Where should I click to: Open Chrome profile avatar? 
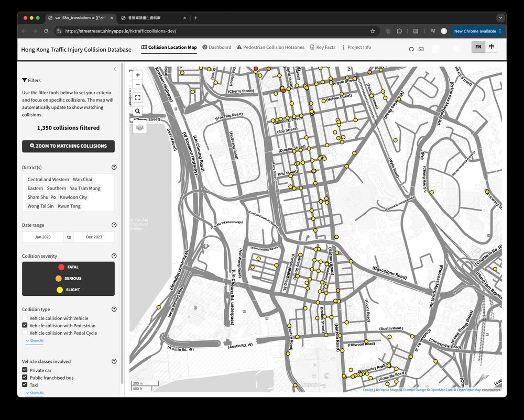tap(444, 31)
